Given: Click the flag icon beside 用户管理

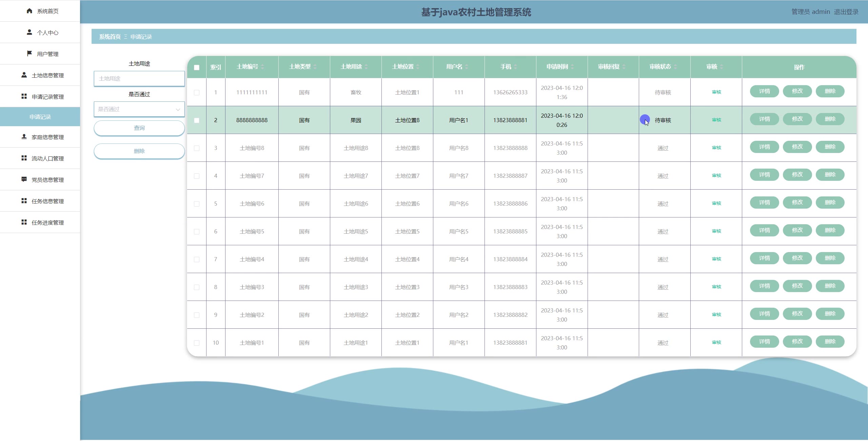Looking at the screenshot, I should (x=29, y=54).
